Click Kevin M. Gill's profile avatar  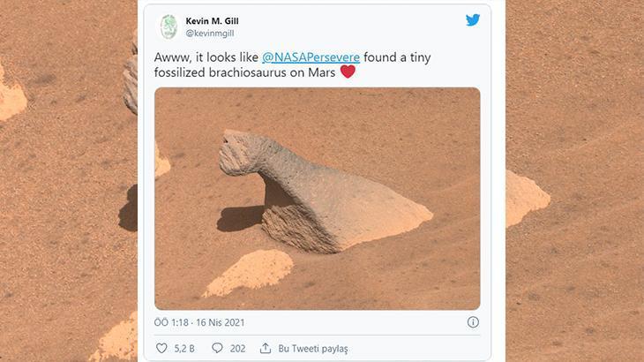pos(168,26)
